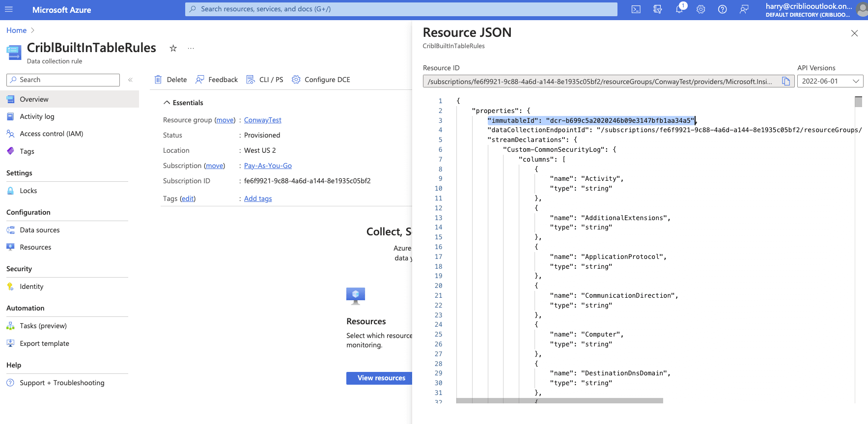Open the notifications bell

679,9
